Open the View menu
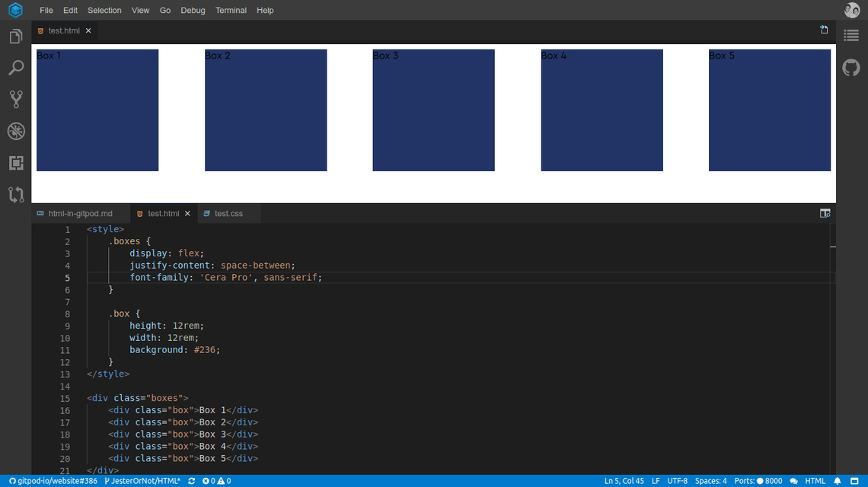Viewport: 868px width, 487px height. pyautogui.click(x=140, y=10)
